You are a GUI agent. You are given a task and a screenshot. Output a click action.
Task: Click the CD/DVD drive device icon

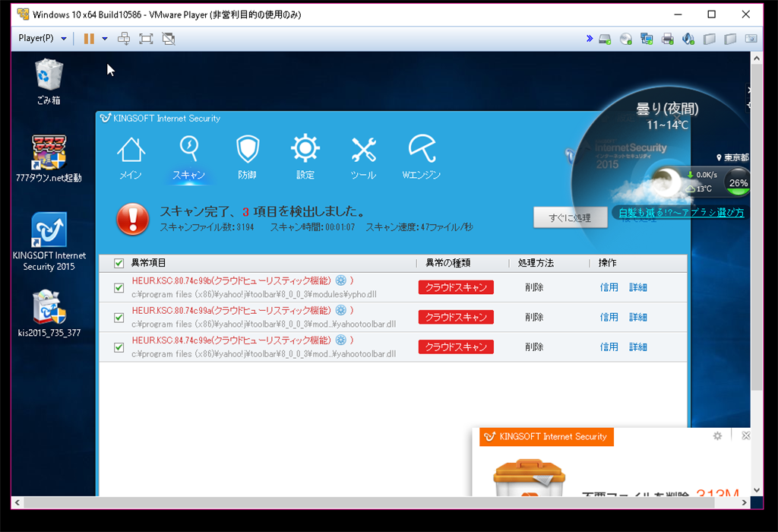click(626, 40)
